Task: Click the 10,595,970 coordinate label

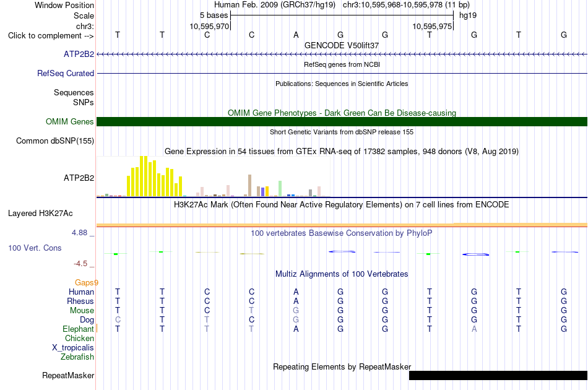Action: 209,26
